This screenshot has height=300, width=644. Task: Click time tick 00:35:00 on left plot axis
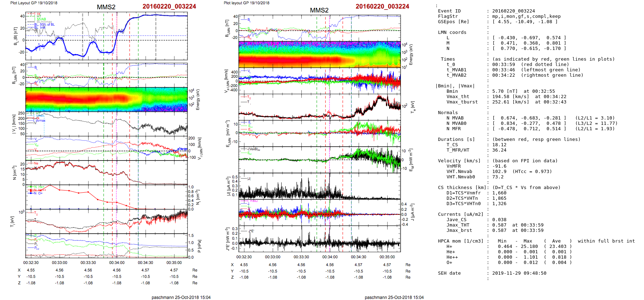click(174, 263)
